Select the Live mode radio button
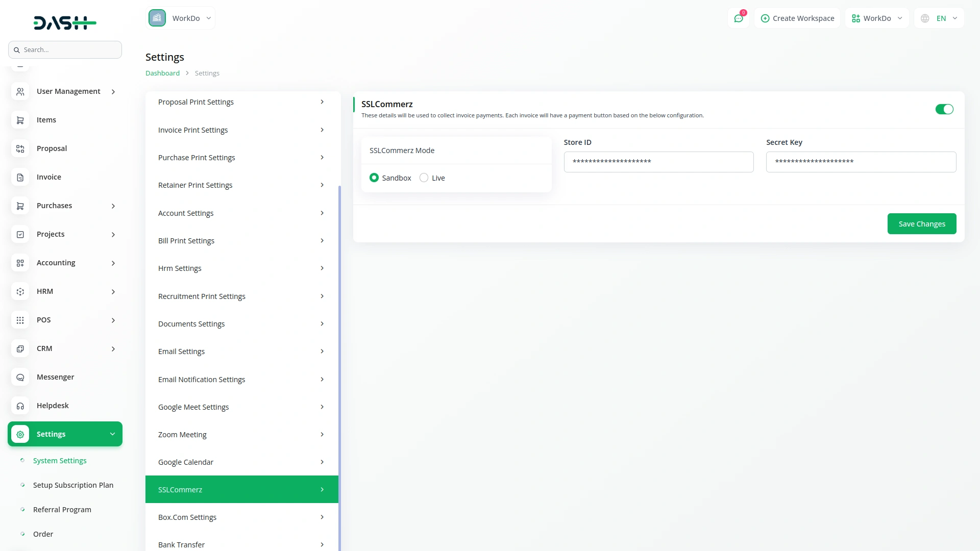Screen dimensions: 980x551 tap(424, 178)
